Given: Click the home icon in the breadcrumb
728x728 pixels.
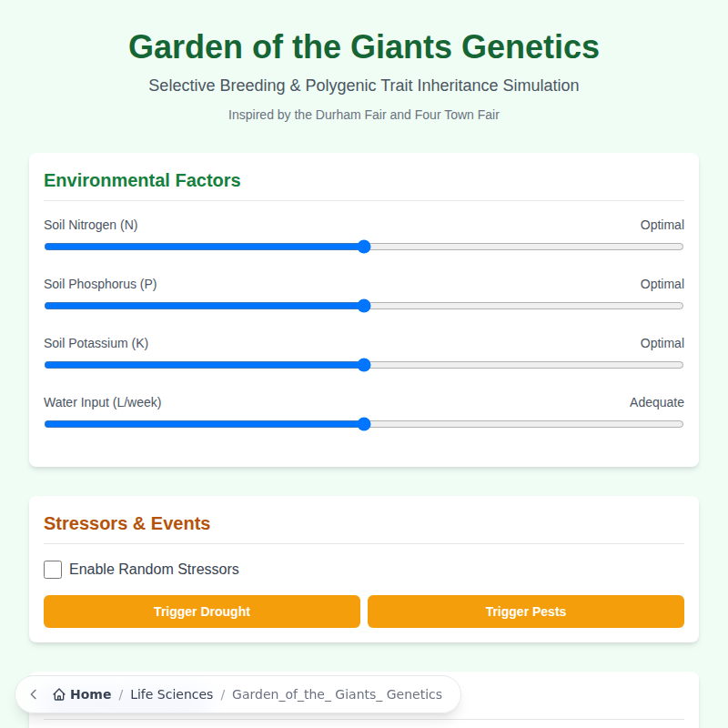Looking at the screenshot, I should point(56,693).
